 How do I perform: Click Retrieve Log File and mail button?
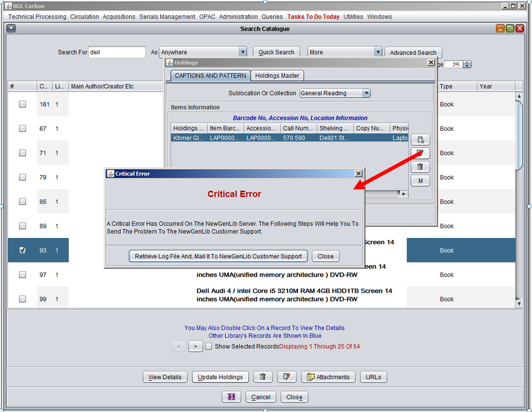coord(218,256)
